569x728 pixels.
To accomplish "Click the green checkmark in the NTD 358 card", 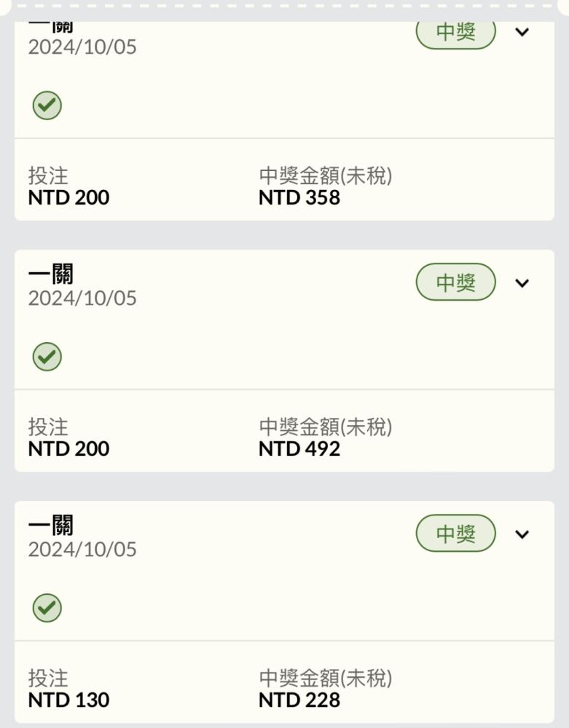I will (47, 106).
